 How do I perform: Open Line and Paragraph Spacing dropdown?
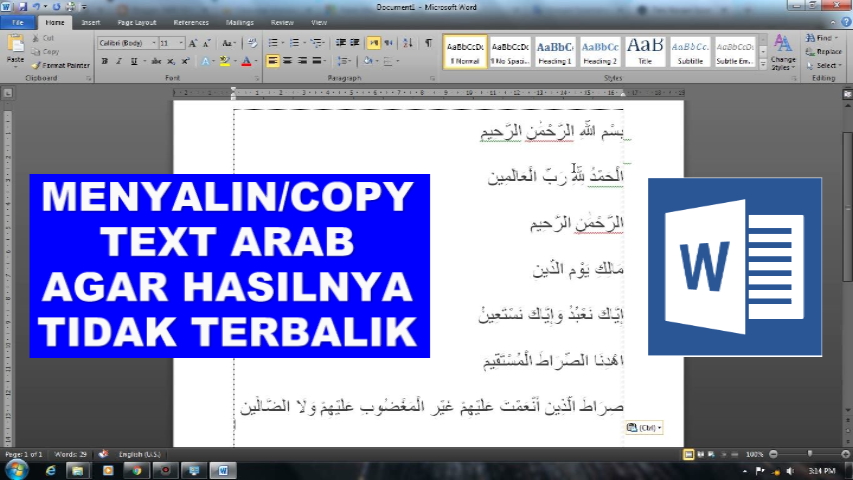343,61
